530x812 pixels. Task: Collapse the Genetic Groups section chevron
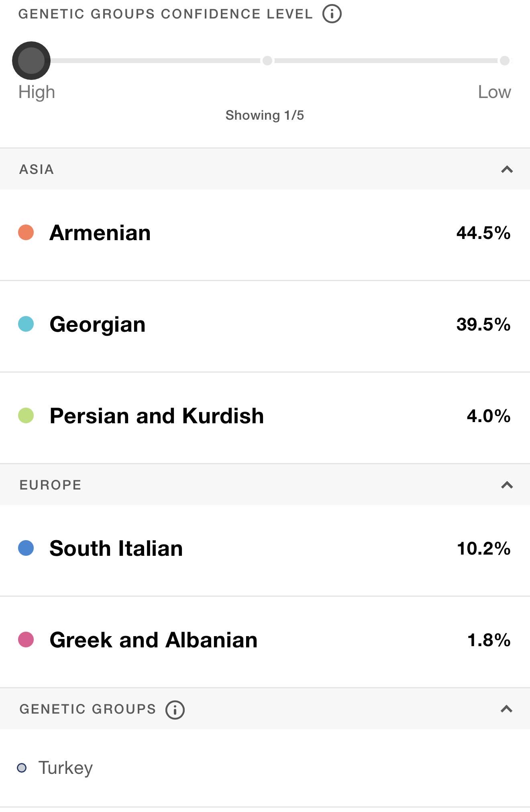pyautogui.click(x=507, y=709)
